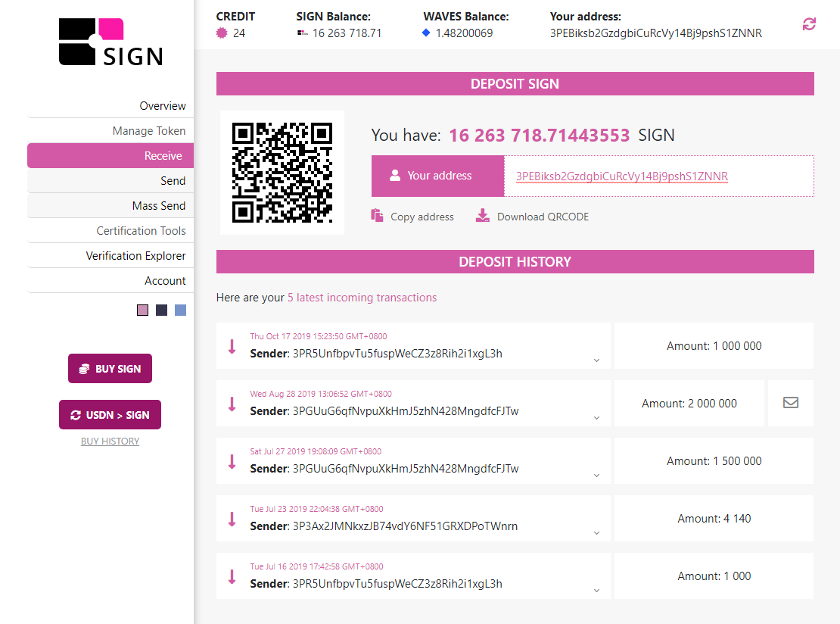This screenshot has width=840, height=624.
Task: Expand the Jul 27 2019 transaction details
Action: pos(596,476)
